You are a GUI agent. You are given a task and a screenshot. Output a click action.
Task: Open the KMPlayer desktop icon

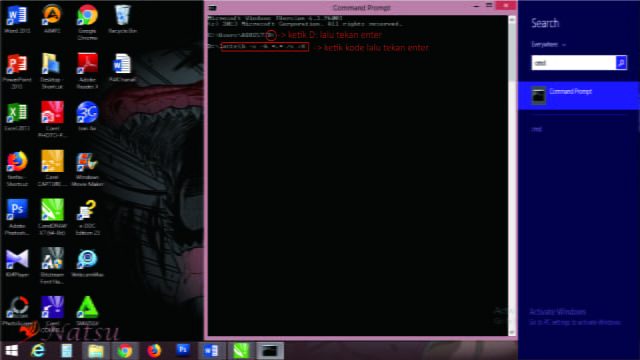[17, 263]
